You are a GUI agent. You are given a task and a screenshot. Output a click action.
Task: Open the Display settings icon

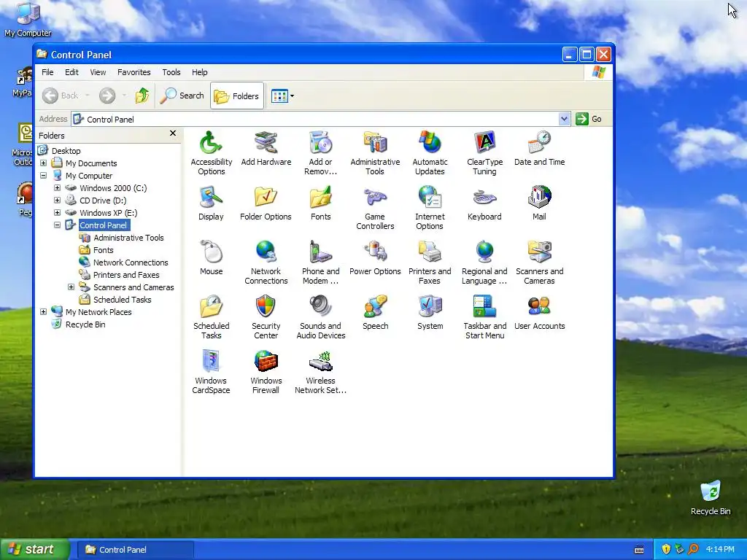[211, 203]
